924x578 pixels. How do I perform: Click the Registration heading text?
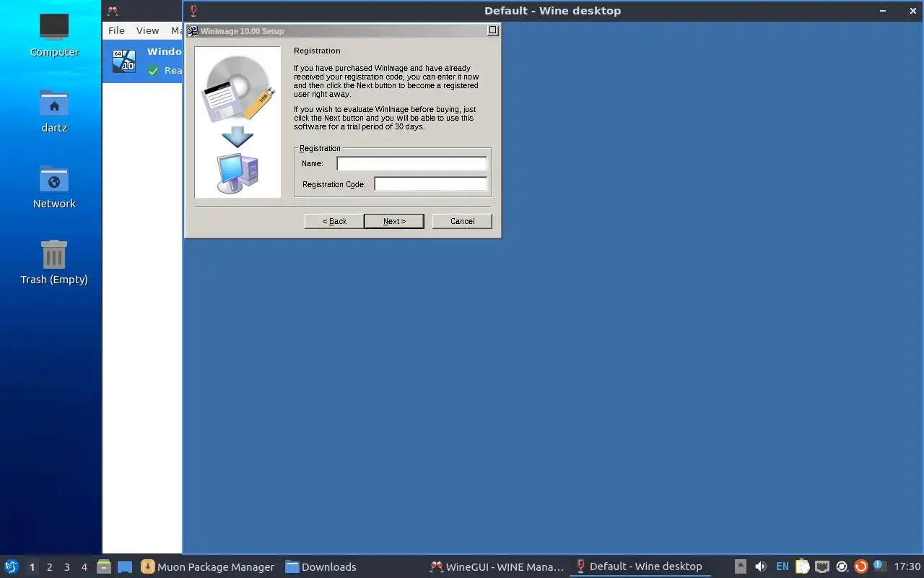coord(317,51)
